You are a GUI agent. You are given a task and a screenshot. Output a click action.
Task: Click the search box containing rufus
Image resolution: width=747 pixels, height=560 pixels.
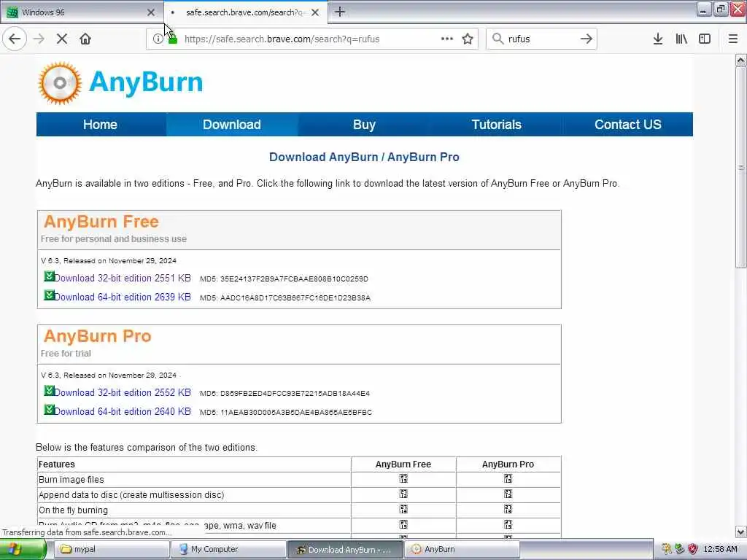coord(541,39)
